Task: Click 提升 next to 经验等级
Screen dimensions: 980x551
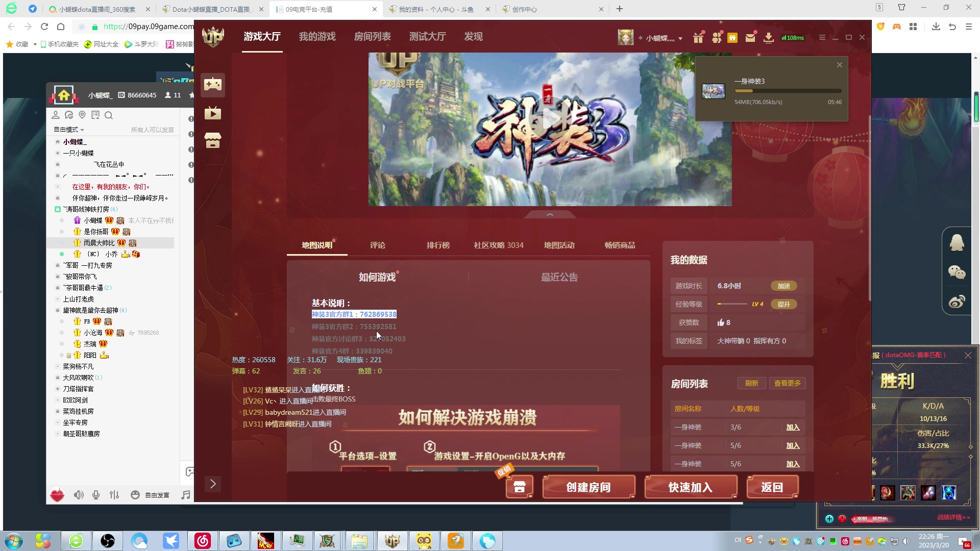Action: click(783, 304)
